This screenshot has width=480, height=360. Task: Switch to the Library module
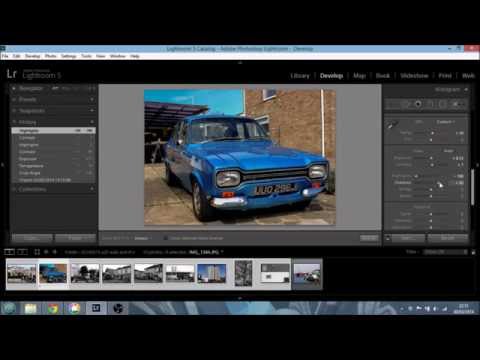300,76
